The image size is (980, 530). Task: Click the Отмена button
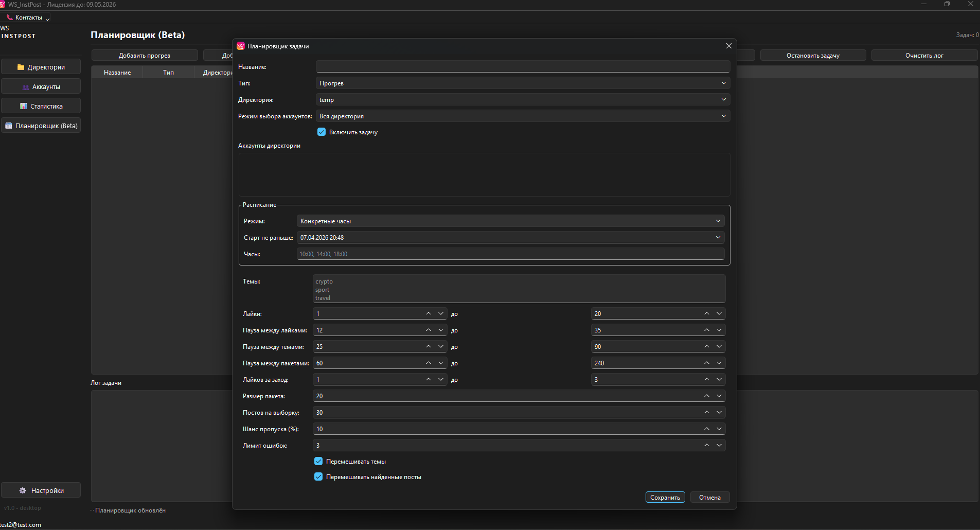(x=709, y=498)
